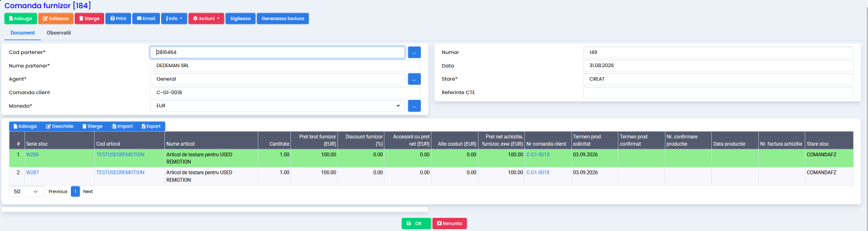
Task: Open stock series link W287
Action: (x=33, y=172)
